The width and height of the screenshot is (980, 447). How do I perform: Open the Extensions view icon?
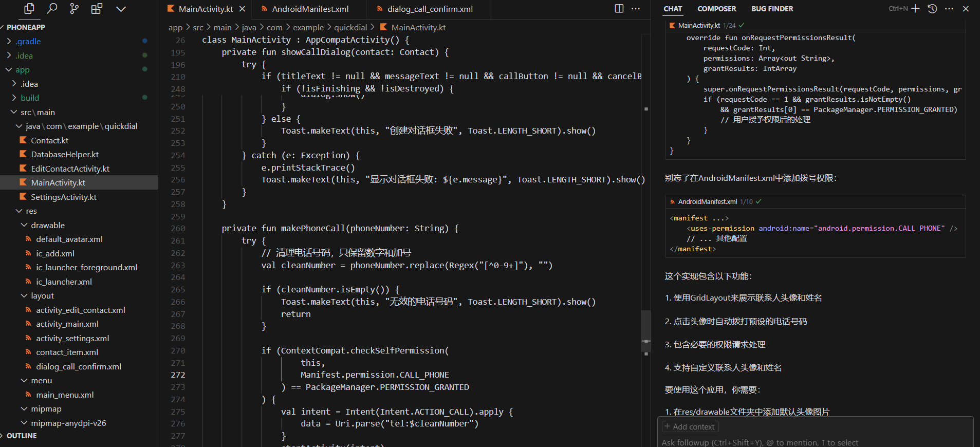[97, 9]
